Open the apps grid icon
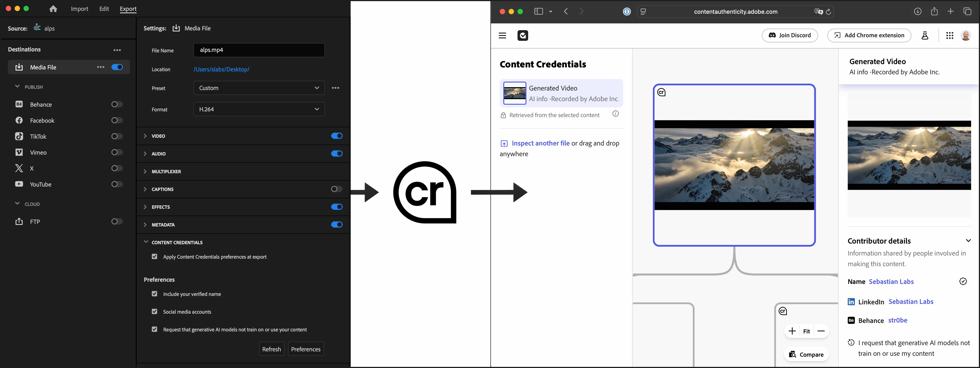 pos(950,35)
